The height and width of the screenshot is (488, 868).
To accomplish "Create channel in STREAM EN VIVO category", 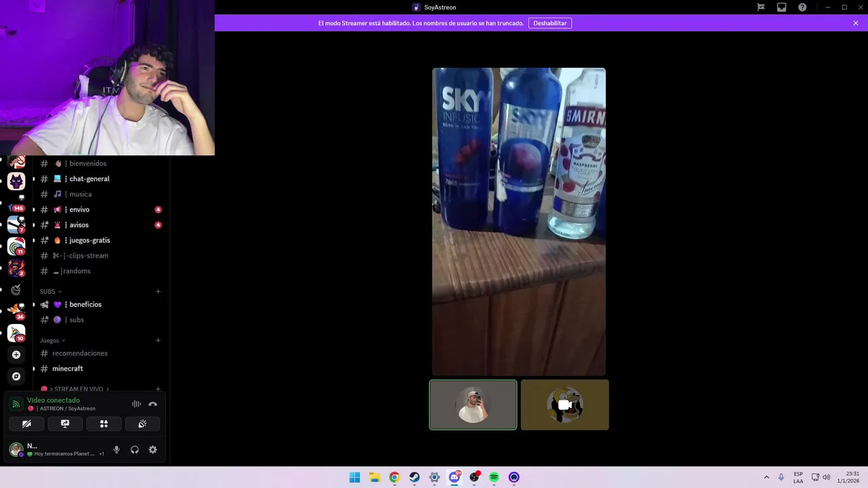I will click(158, 389).
